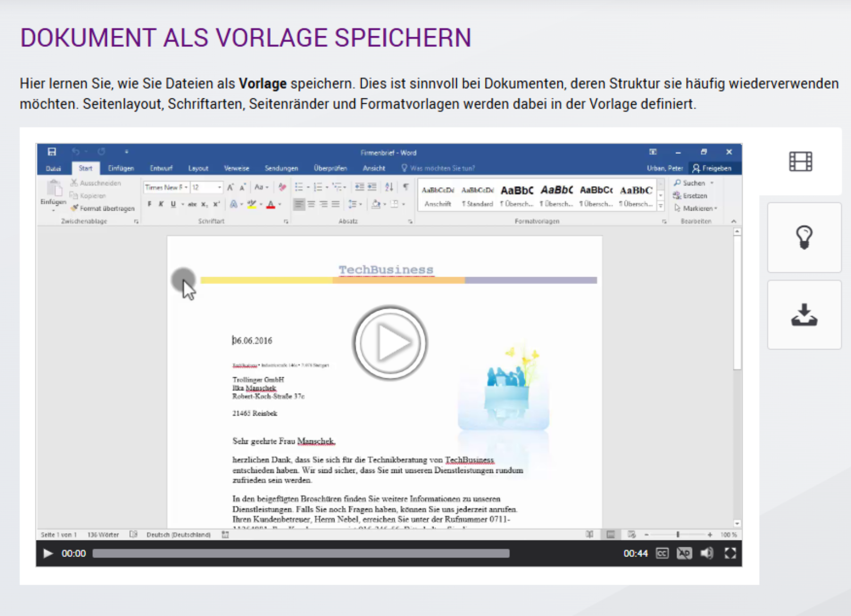Expand the font size 12 dropdown
The image size is (851, 616).
tap(219, 187)
